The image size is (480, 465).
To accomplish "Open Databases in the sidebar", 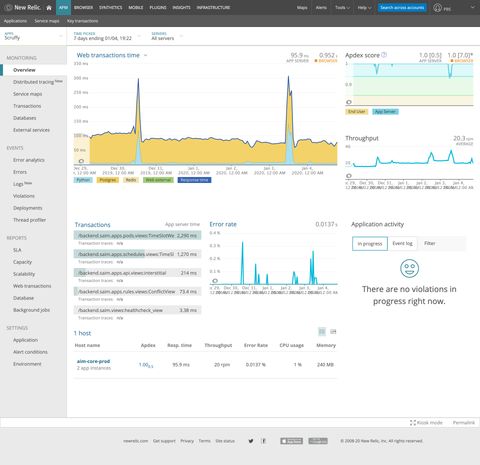I will (25, 118).
